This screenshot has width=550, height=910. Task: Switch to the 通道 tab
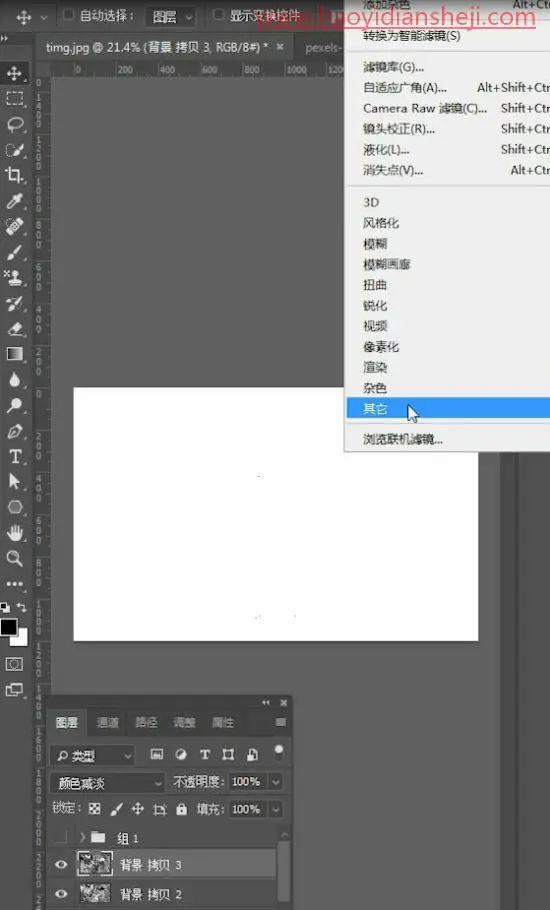tap(107, 723)
